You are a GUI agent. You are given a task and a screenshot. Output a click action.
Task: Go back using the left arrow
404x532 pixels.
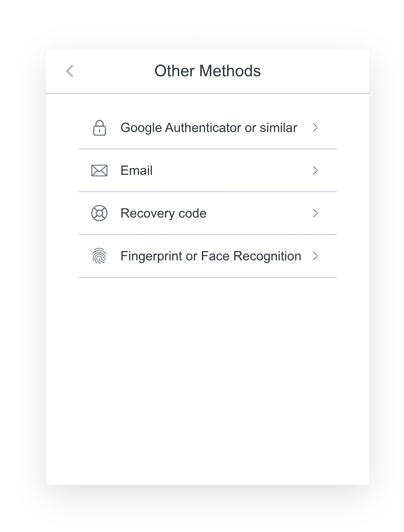[x=70, y=71]
